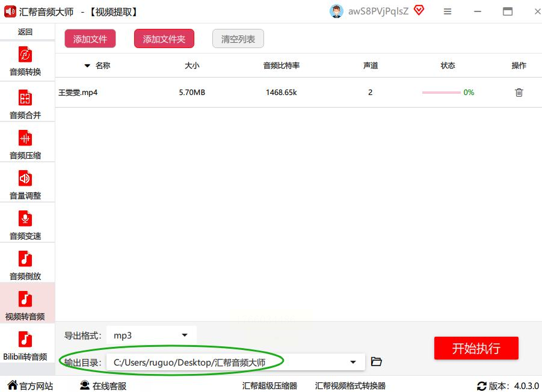Click the 状态 column header
Image resolution: width=542 pixels, height=392 pixels.
click(448, 66)
